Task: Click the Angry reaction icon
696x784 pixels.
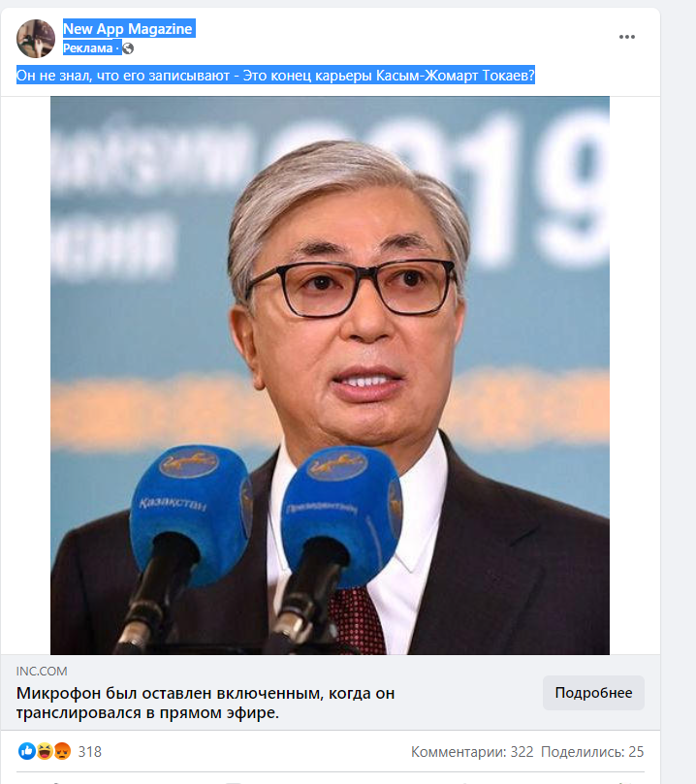Action: click(62, 751)
